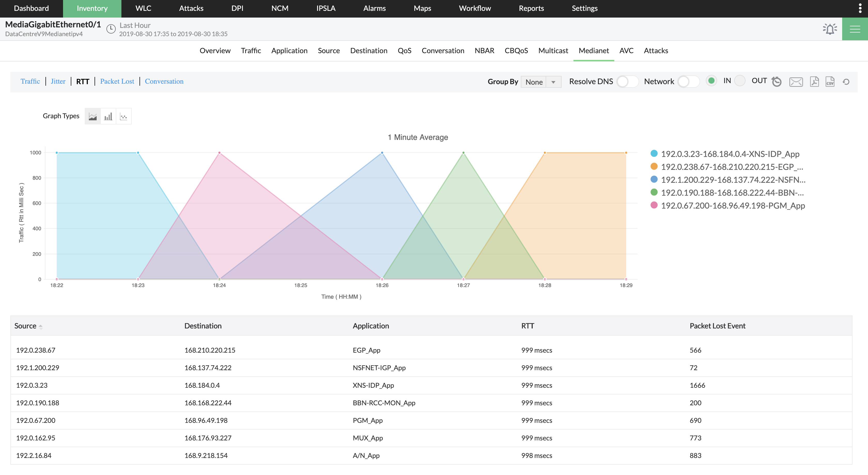The image size is (868, 475).
Task: Click the refresh icon in toolbar
Action: (846, 82)
